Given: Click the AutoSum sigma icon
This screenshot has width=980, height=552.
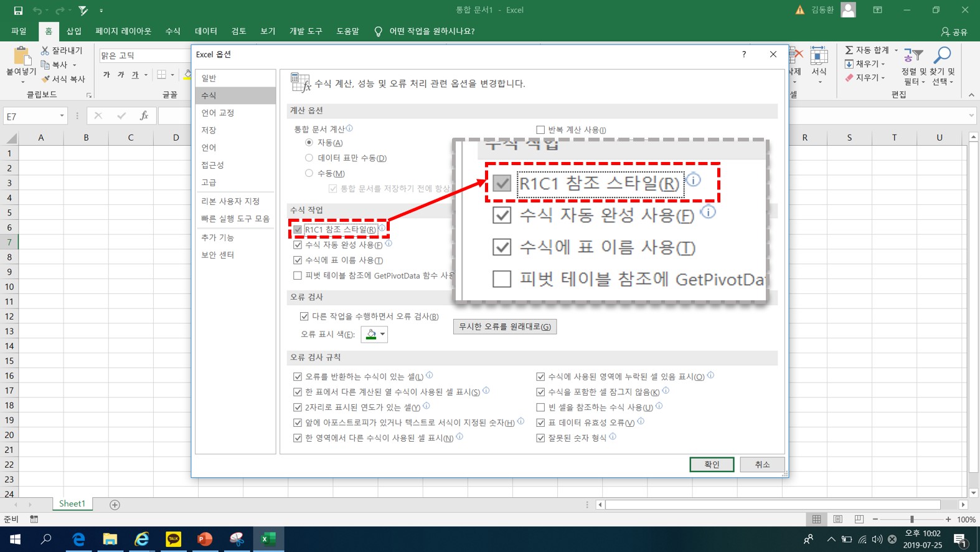Looking at the screenshot, I should coord(849,50).
